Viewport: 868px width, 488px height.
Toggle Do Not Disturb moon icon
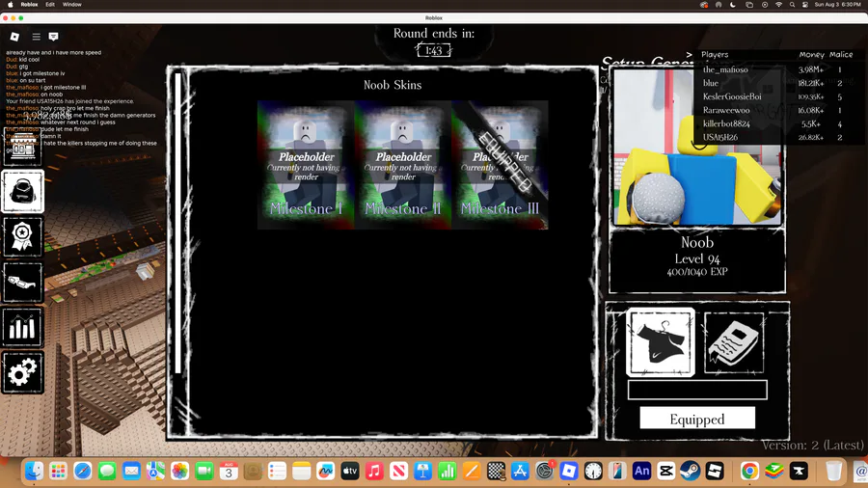click(x=733, y=5)
